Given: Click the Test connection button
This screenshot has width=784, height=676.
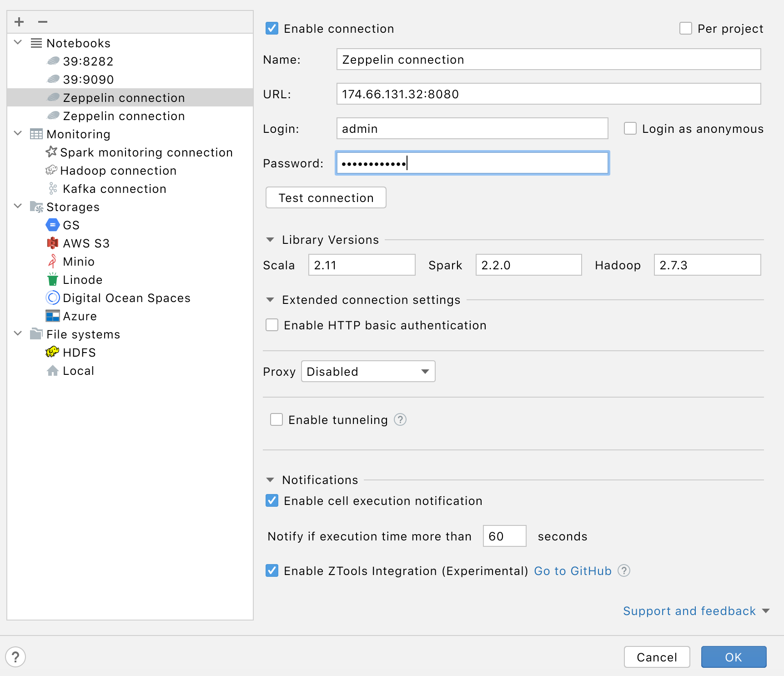Looking at the screenshot, I should (326, 197).
